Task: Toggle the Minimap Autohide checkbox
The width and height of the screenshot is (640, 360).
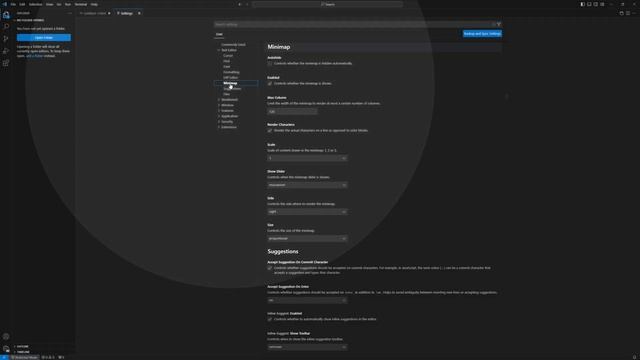Action: pyautogui.click(x=270, y=64)
